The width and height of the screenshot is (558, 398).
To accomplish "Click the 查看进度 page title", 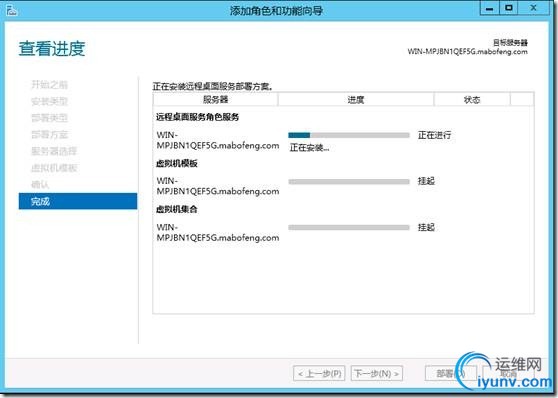I will pos(52,48).
